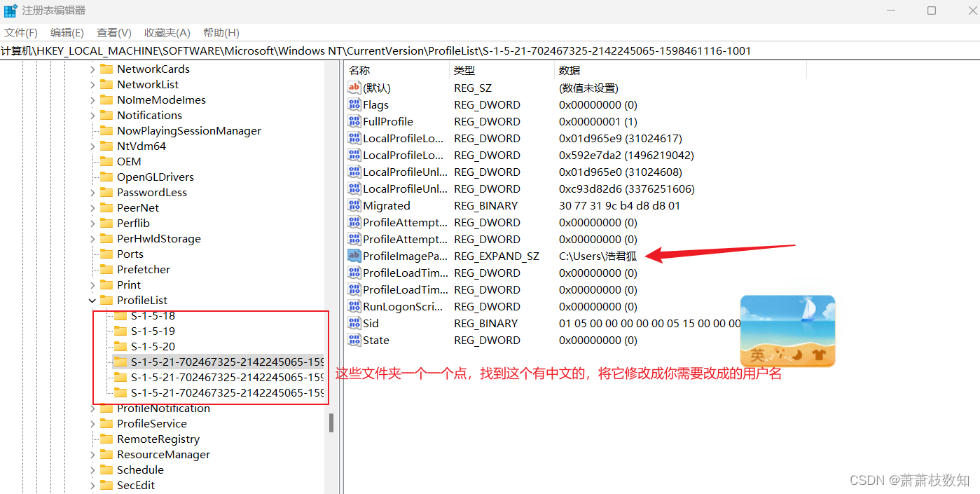Image resolution: width=980 pixels, height=494 pixels.
Task: Expand the Print key
Action: point(92,284)
